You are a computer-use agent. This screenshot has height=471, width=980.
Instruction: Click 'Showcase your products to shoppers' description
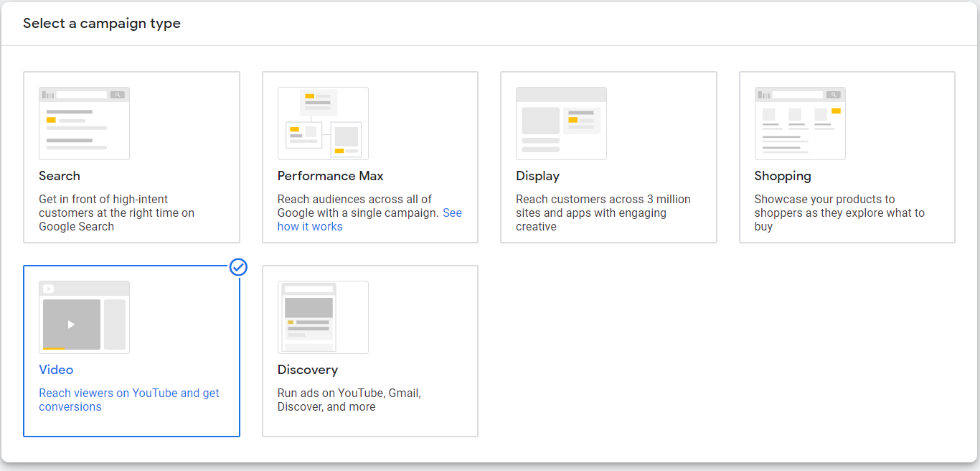pos(839,213)
